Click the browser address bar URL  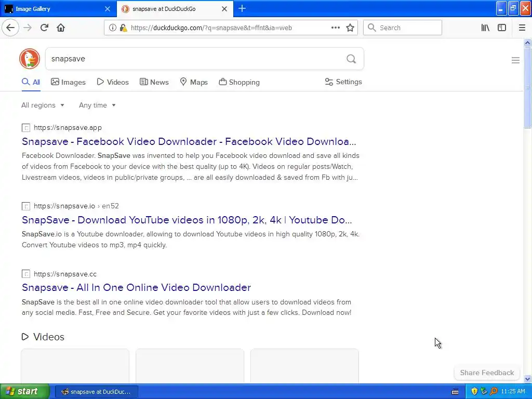pos(211,28)
